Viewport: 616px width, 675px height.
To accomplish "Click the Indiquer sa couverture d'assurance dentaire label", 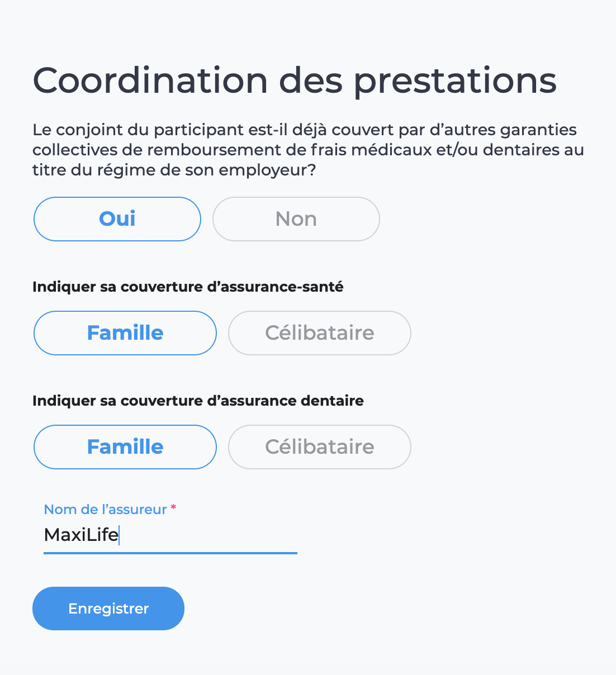I will [198, 401].
